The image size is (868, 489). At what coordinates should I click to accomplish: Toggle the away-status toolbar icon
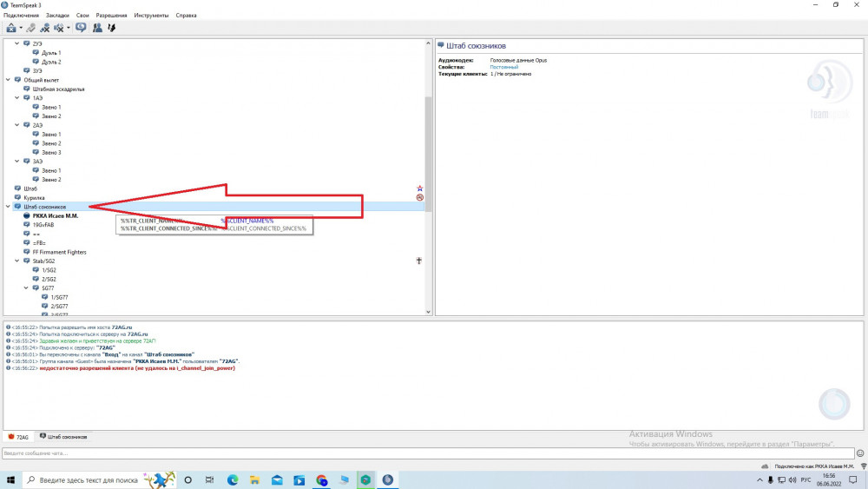tap(45, 28)
